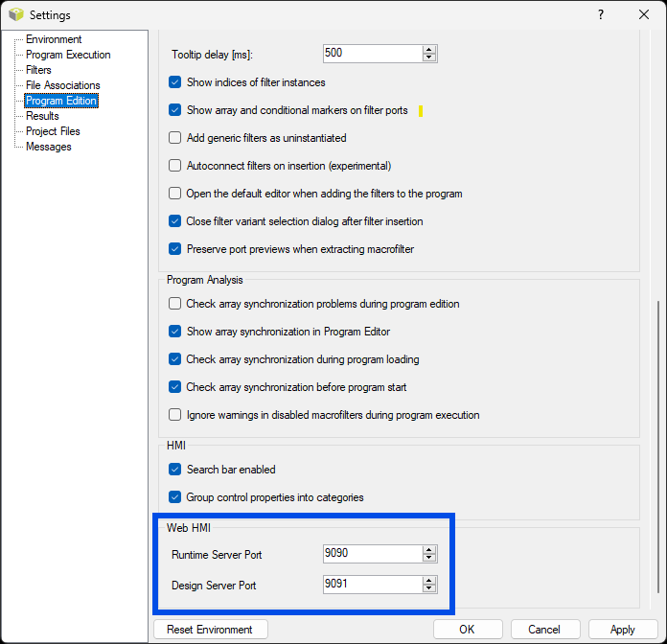Toggle Search bar enabled checkbox

[174, 470]
